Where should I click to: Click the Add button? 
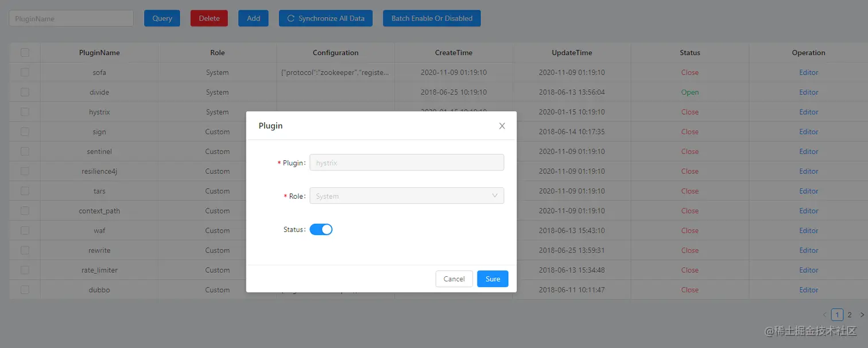point(253,18)
